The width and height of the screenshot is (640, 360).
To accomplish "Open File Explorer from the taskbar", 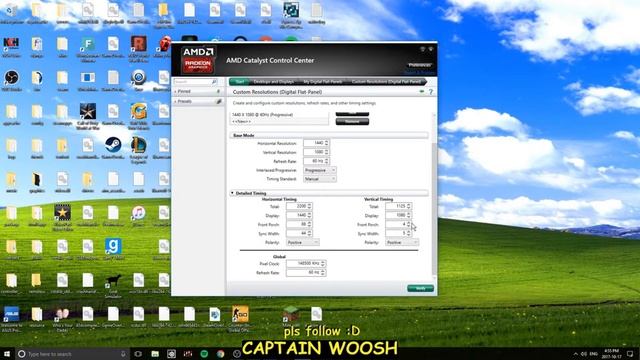I will 155,354.
